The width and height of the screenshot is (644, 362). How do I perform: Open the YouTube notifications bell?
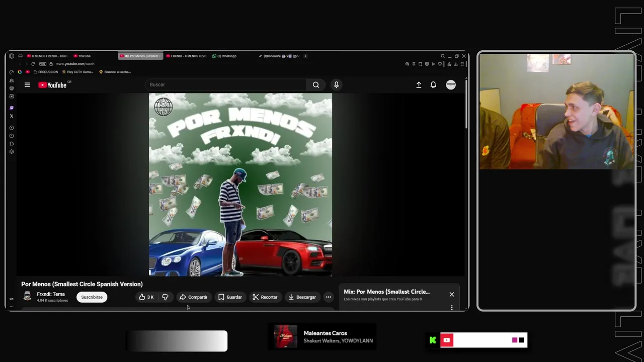click(x=433, y=85)
